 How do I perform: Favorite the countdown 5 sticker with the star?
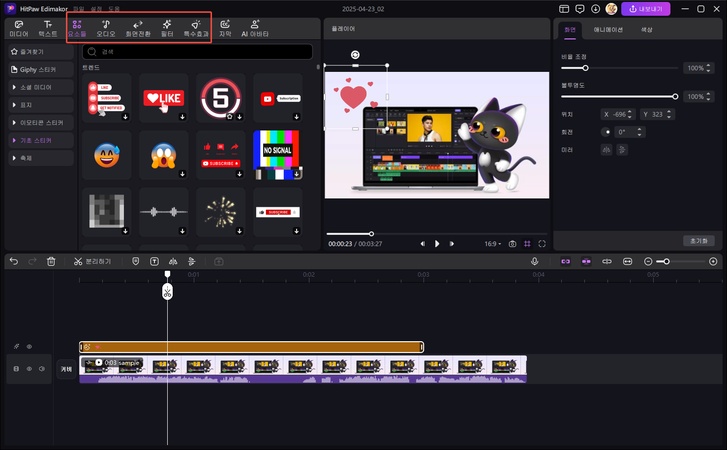point(230,117)
